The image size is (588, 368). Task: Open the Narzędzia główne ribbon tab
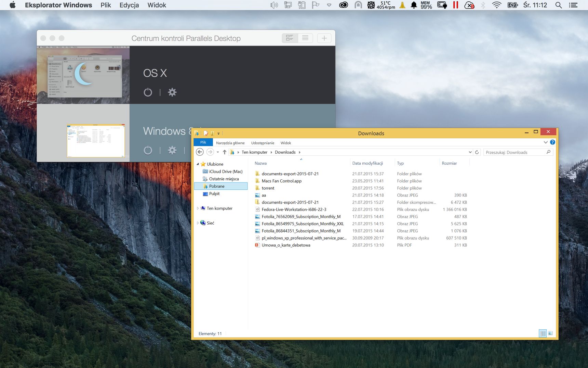pos(230,143)
